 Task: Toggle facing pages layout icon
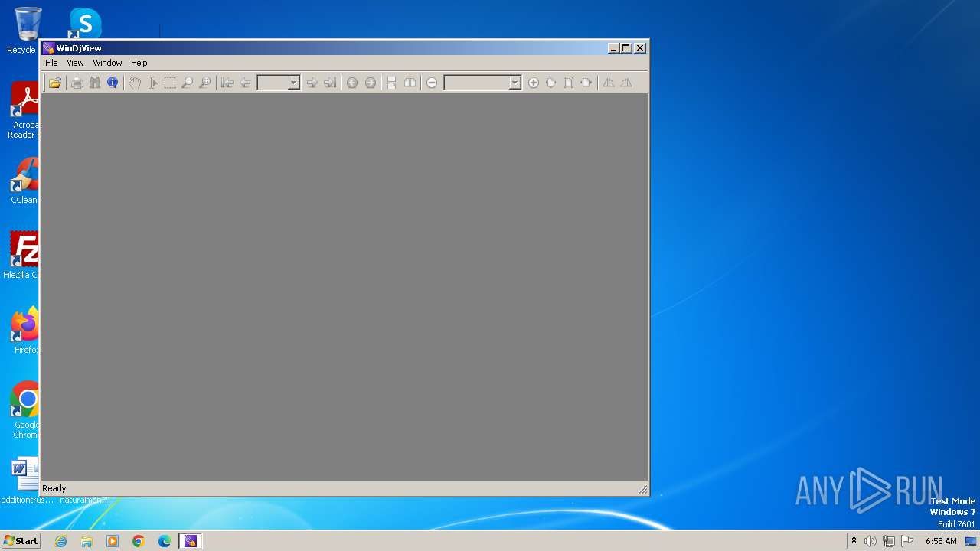coord(410,83)
